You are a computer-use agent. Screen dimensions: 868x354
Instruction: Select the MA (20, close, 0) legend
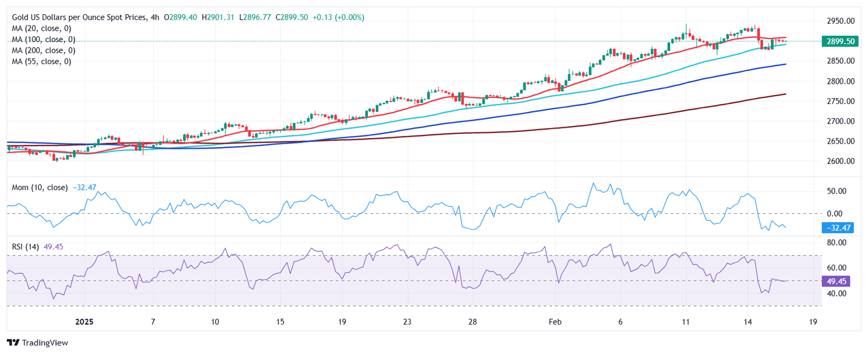pyautogui.click(x=44, y=28)
